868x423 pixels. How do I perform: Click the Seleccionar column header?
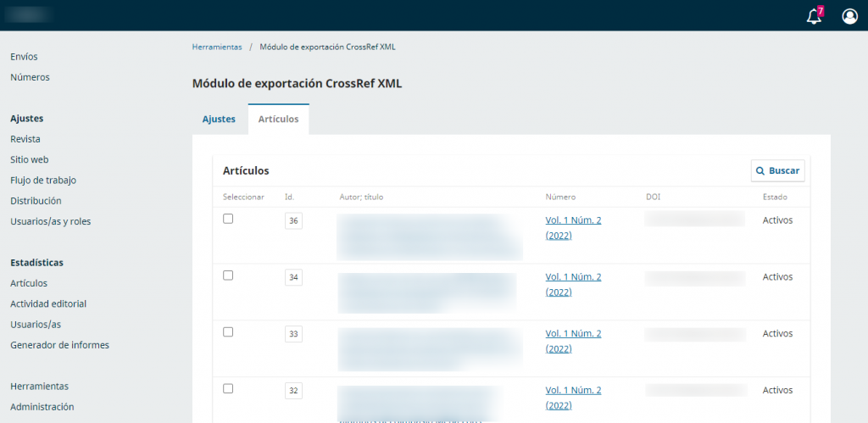tap(243, 197)
